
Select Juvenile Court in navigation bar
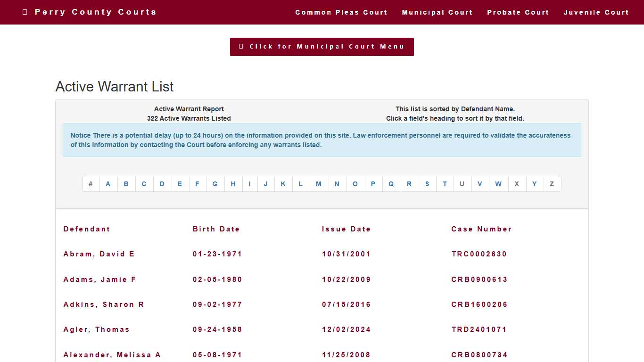tap(596, 12)
